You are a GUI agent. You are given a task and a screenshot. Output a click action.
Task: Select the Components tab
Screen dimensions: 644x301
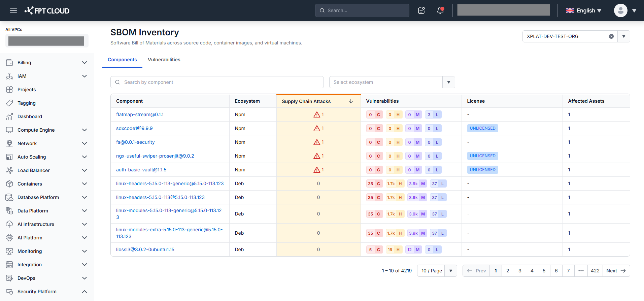tap(122, 60)
